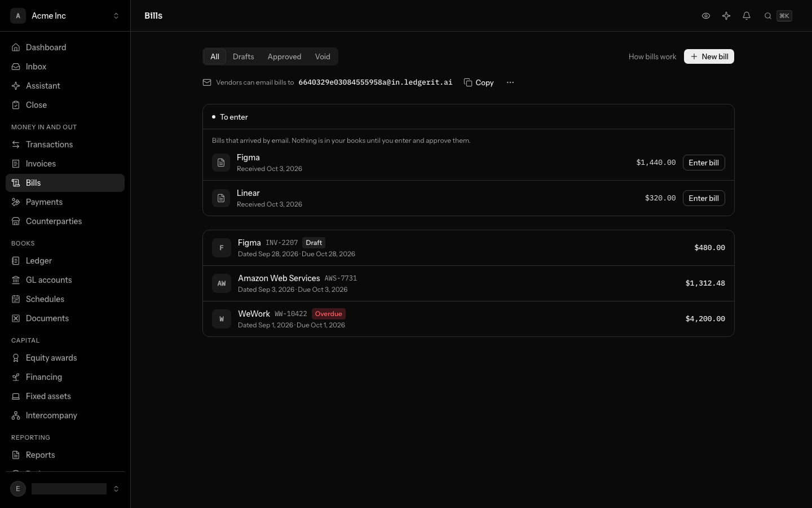Viewport: 812px width, 508px height.
Task: Select the Void filter tab
Action: coord(323,56)
